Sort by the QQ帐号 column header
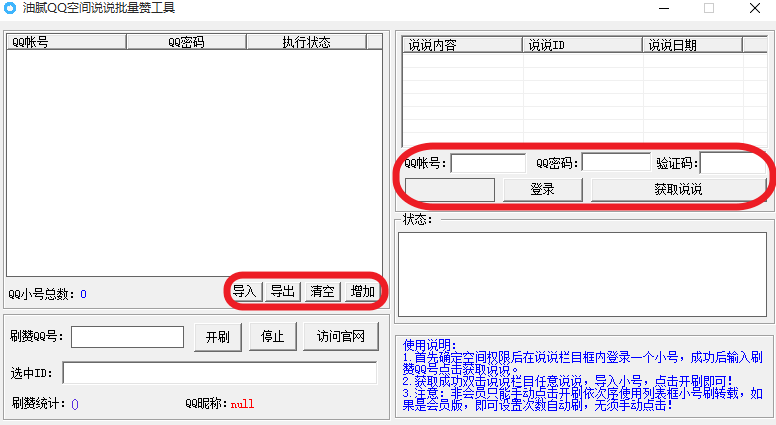 pos(66,42)
